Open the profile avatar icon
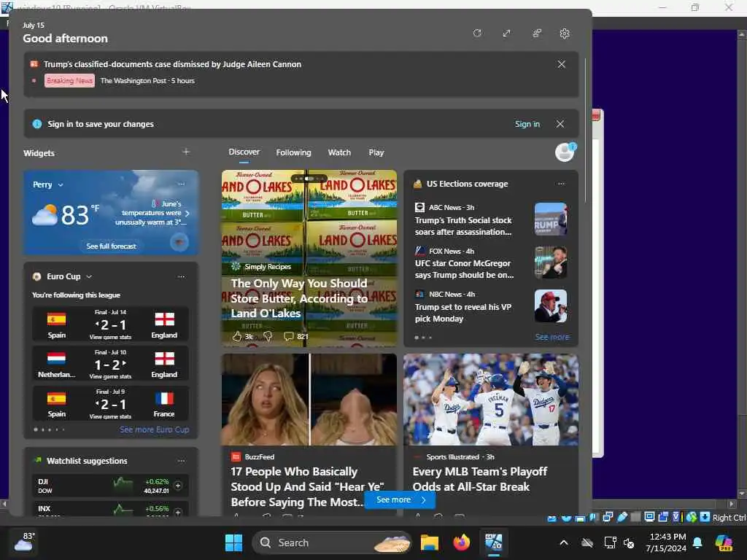The image size is (747, 560). click(x=565, y=152)
